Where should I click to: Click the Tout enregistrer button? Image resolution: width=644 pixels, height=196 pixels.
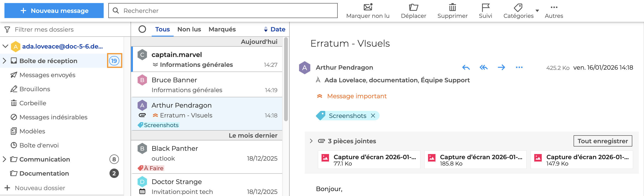click(x=603, y=141)
